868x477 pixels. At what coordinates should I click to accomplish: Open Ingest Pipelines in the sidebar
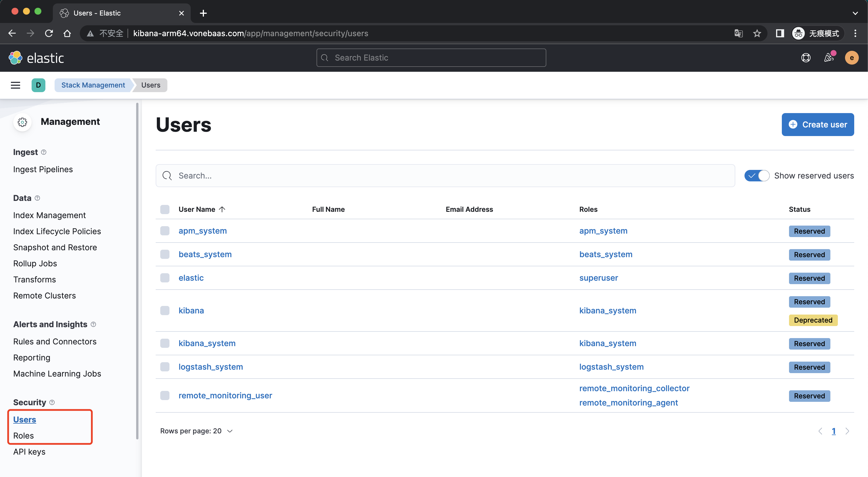43,169
